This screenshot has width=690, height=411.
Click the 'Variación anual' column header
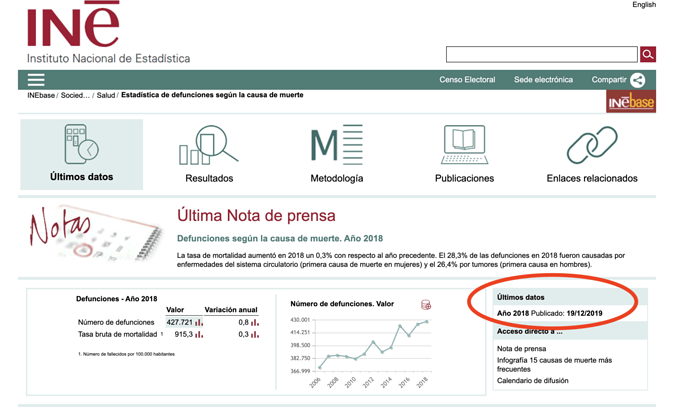231,310
